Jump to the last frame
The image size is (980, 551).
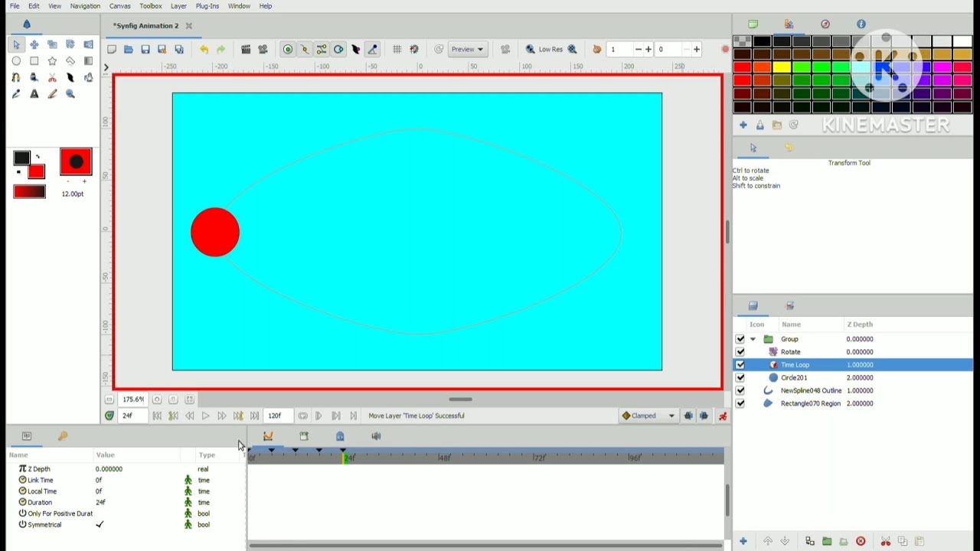click(255, 416)
